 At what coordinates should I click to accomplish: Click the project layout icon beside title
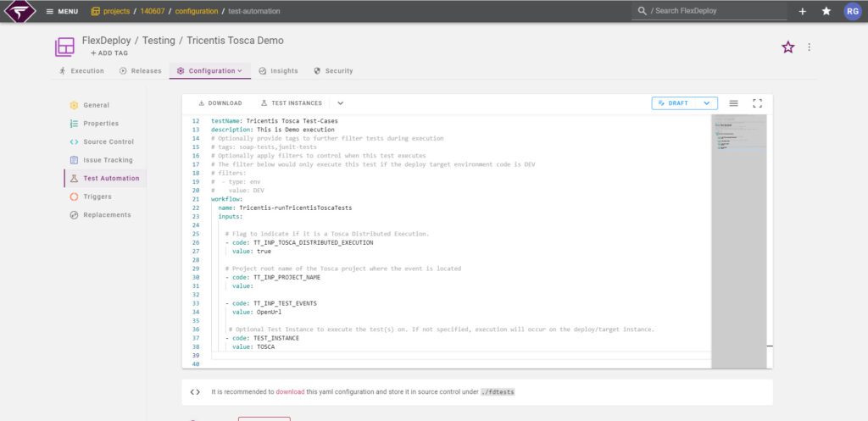[64, 47]
